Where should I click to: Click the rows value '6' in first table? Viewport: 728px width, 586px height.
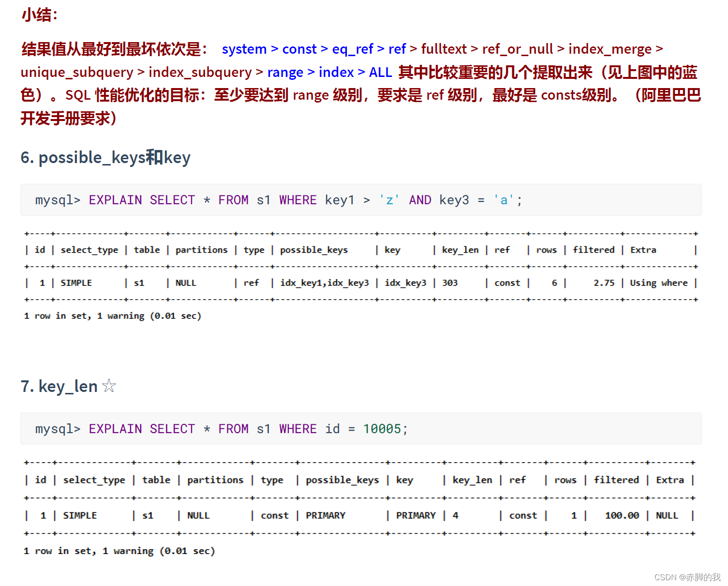[x=554, y=283]
